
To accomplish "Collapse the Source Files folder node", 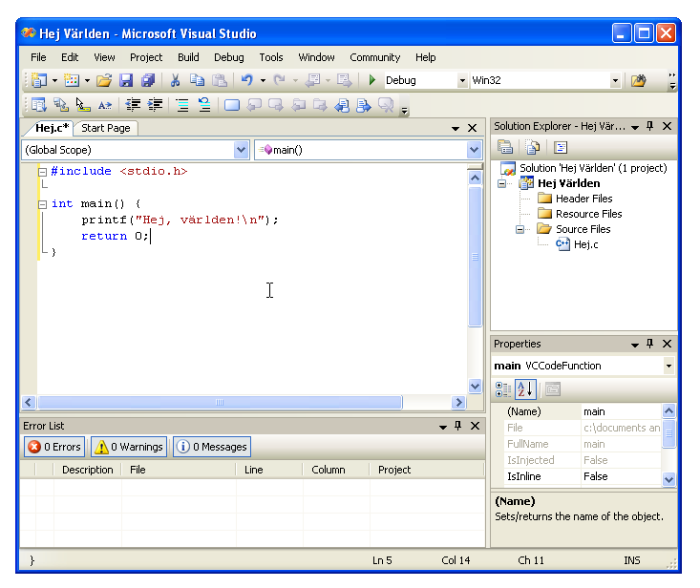I will coord(520,229).
